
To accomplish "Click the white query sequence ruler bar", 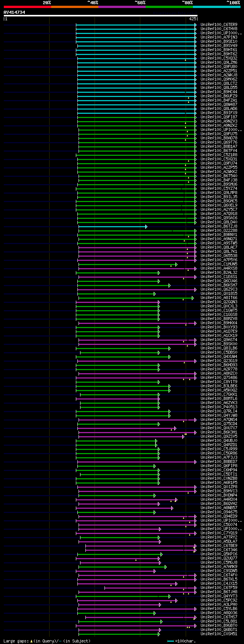I will pos(101,16).
